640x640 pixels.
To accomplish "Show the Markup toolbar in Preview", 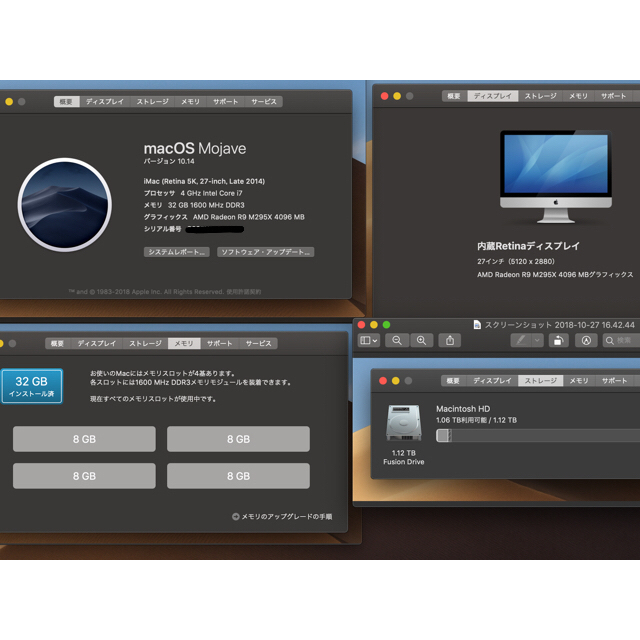I will tap(586, 340).
